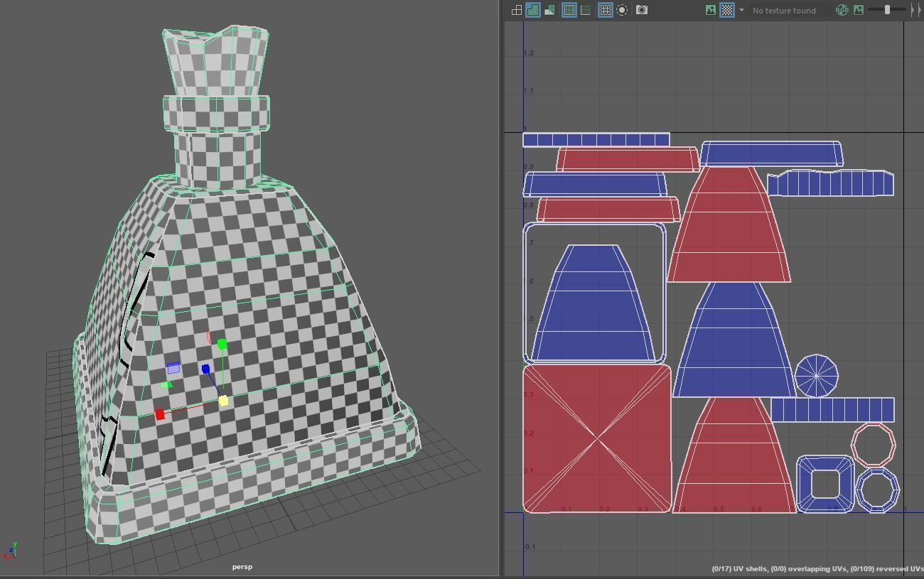The image size is (924, 579).
Task: Toggle UV distortion shading icon
Action: pos(549,10)
